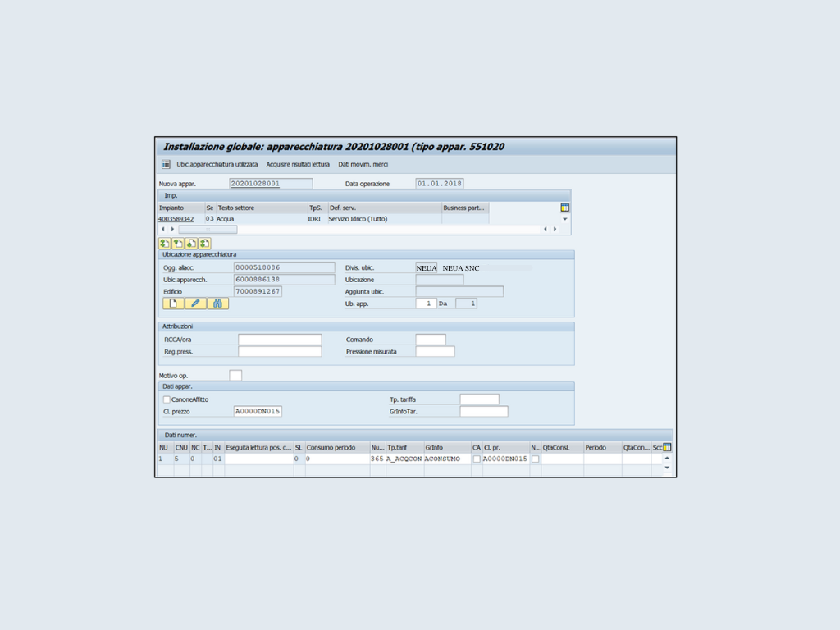Click the second green page icon below the Imp. table
840x630 pixels.
click(178, 243)
